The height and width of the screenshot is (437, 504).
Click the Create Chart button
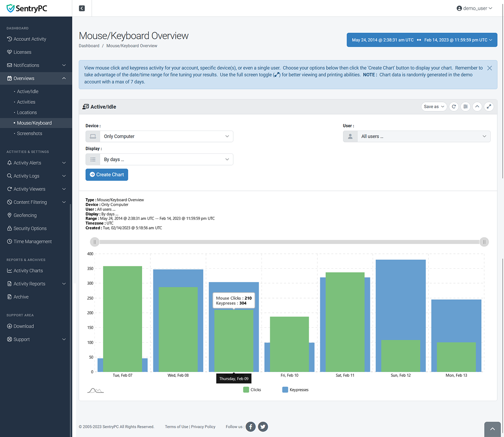pos(107,175)
